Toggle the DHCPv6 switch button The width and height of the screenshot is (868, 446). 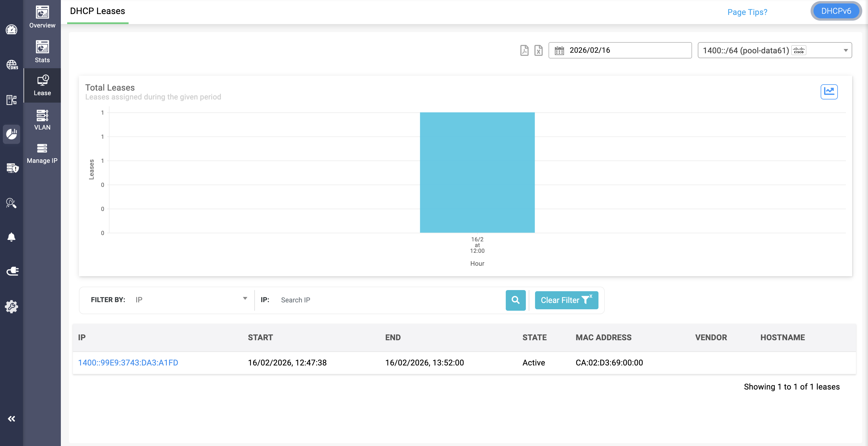[836, 11]
